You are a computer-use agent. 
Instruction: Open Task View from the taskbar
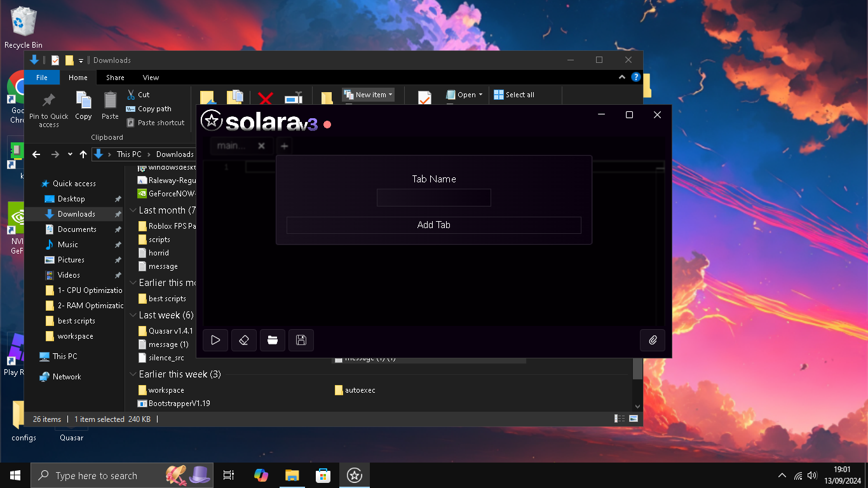(x=229, y=475)
